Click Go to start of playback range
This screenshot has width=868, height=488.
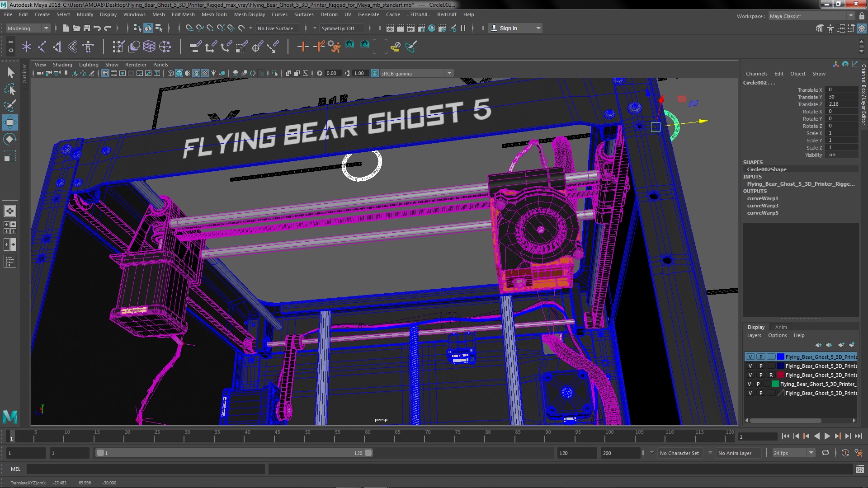(786, 436)
